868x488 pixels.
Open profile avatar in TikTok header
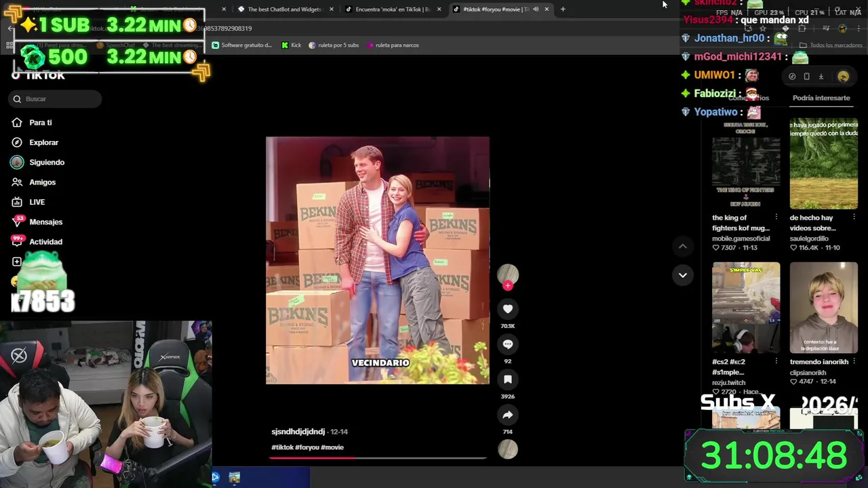843,77
